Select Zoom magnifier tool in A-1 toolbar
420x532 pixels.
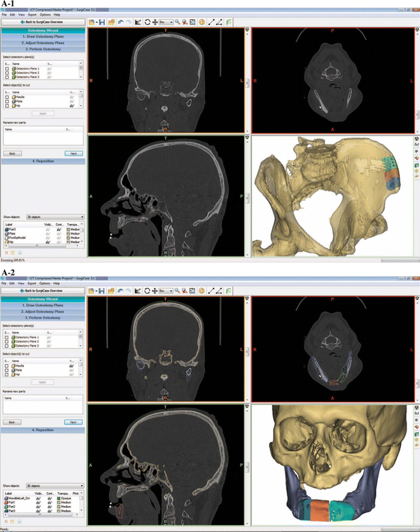click(178, 22)
